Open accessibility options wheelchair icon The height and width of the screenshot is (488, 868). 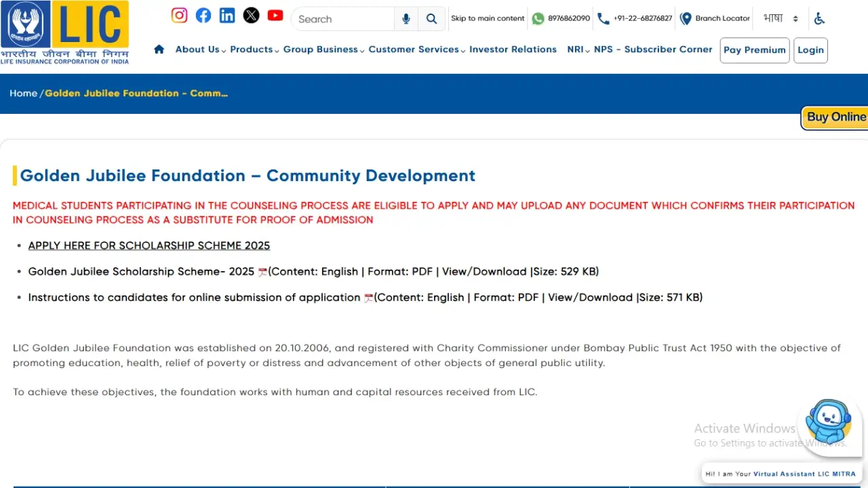coord(819,18)
